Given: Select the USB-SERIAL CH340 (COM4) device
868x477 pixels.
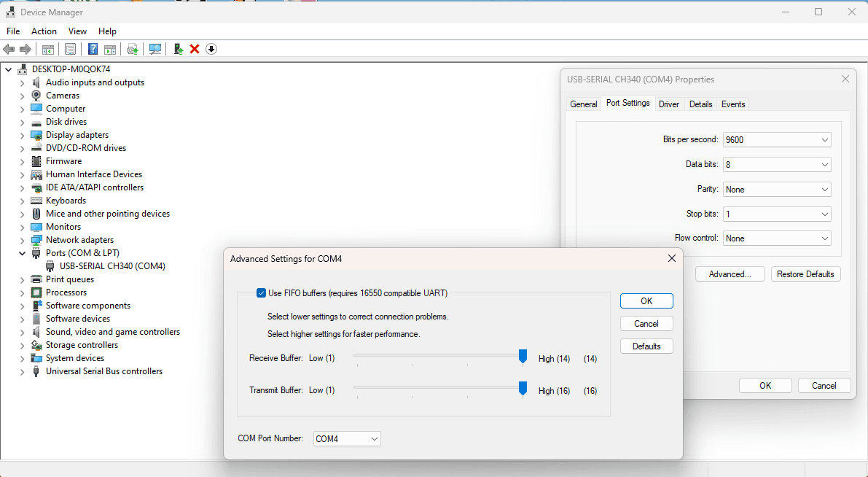Looking at the screenshot, I should pos(112,266).
